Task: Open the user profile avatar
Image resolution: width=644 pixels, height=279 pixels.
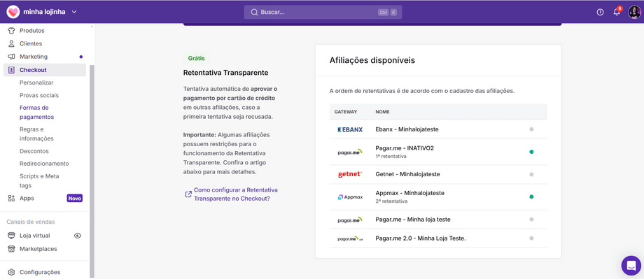Action: (634, 13)
